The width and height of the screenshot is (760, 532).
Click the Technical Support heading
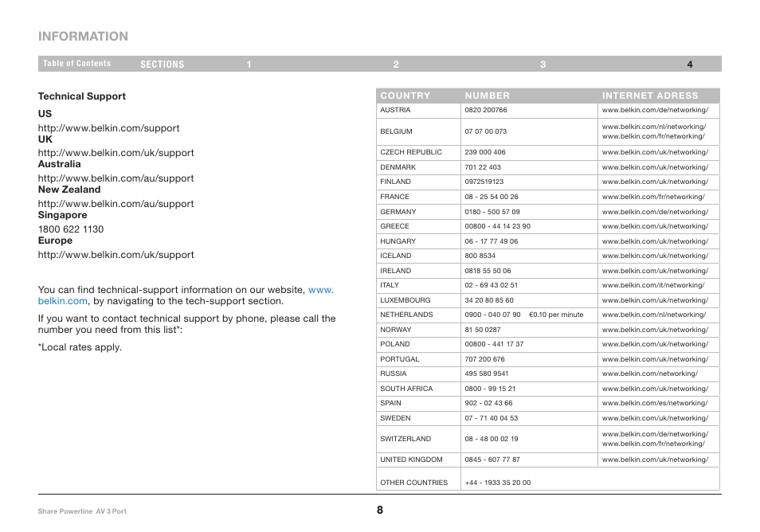pos(82,96)
